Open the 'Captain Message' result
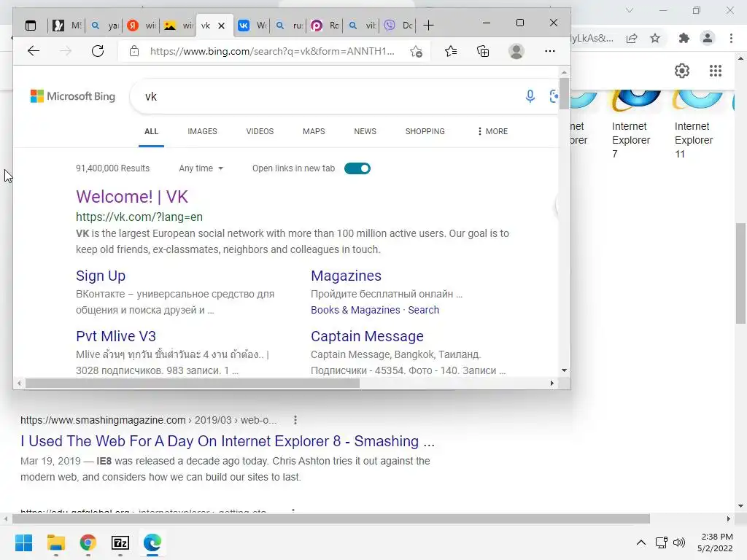747x560 pixels. coord(367,336)
